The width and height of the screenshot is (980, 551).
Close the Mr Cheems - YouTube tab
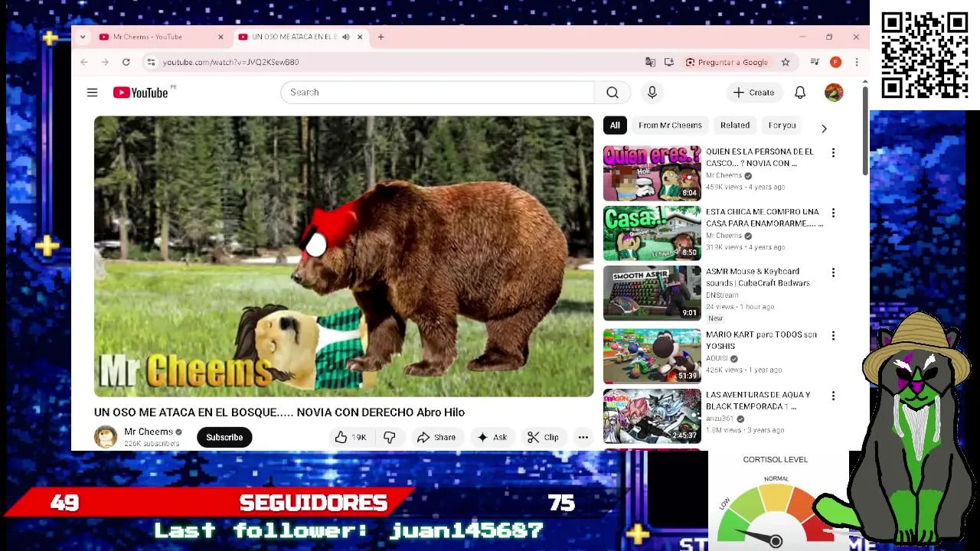[x=220, y=37]
